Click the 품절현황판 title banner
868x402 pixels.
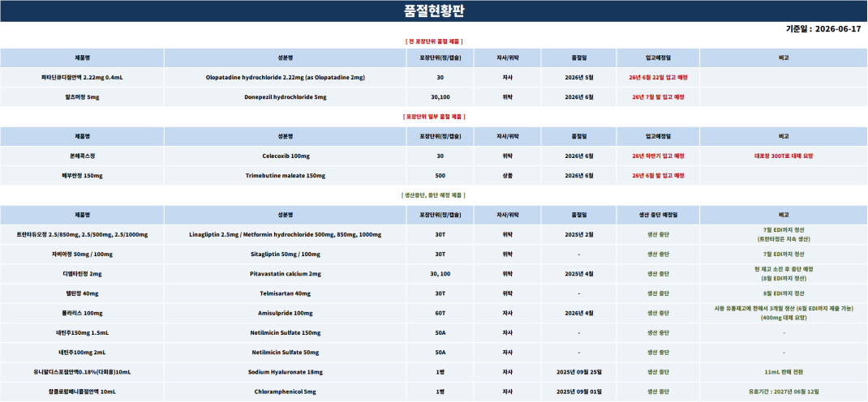point(434,11)
